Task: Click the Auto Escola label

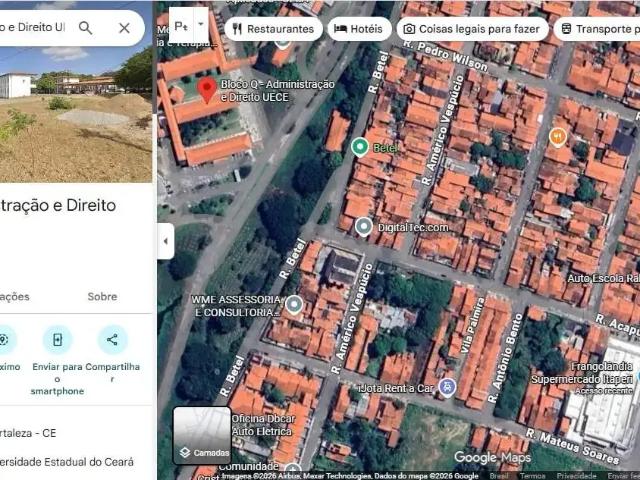Action: tap(603, 279)
